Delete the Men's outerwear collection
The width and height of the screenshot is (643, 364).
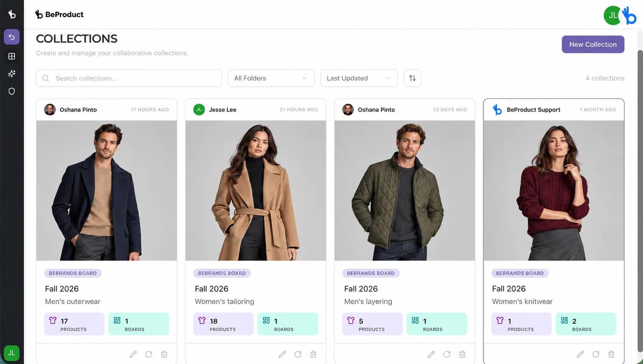click(164, 354)
